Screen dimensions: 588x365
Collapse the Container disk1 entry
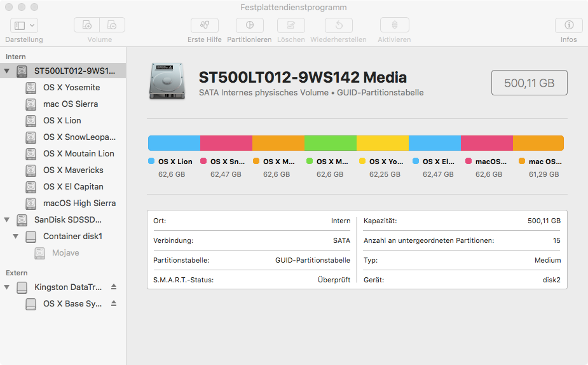coord(16,237)
